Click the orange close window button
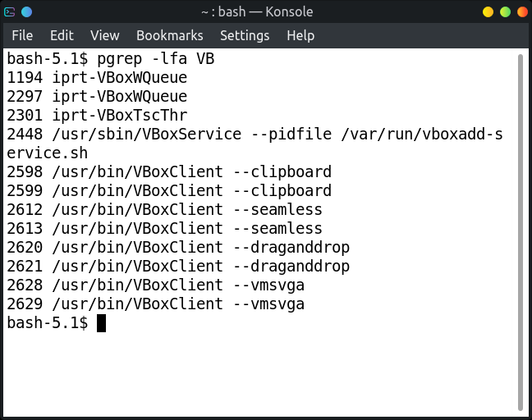The width and height of the screenshot is (532, 420). pyautogui.click(x=522, y=12)
